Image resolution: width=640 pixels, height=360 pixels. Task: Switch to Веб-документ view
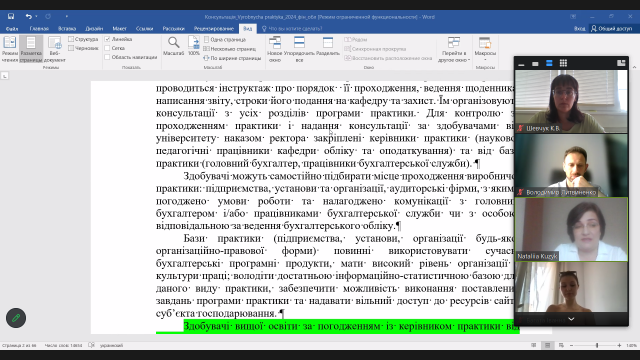click(54, 49)
